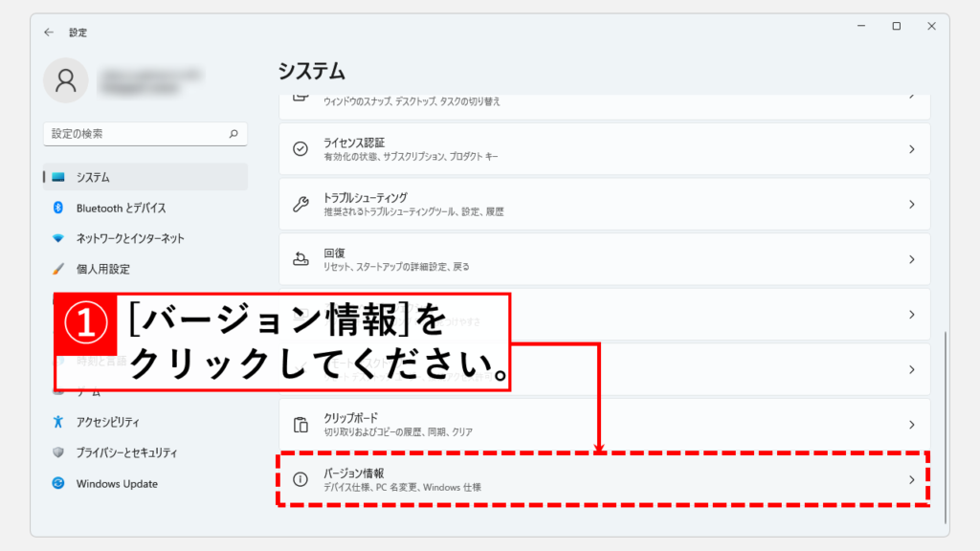Click the クリップボード clipboard icon
This screenshot has width=980, height=551.
[x=301, y=425]
